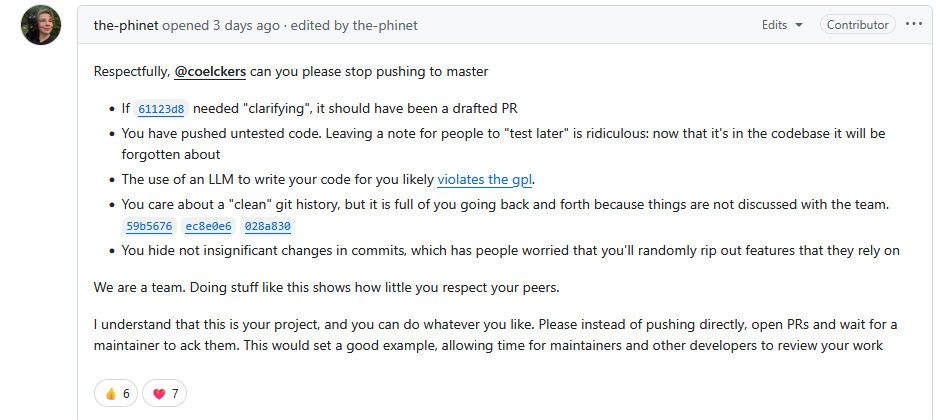The width and height of the screenshot is (942, 420).
Task: Toggle the thumbs up reaction
Action: pos(117,393)
